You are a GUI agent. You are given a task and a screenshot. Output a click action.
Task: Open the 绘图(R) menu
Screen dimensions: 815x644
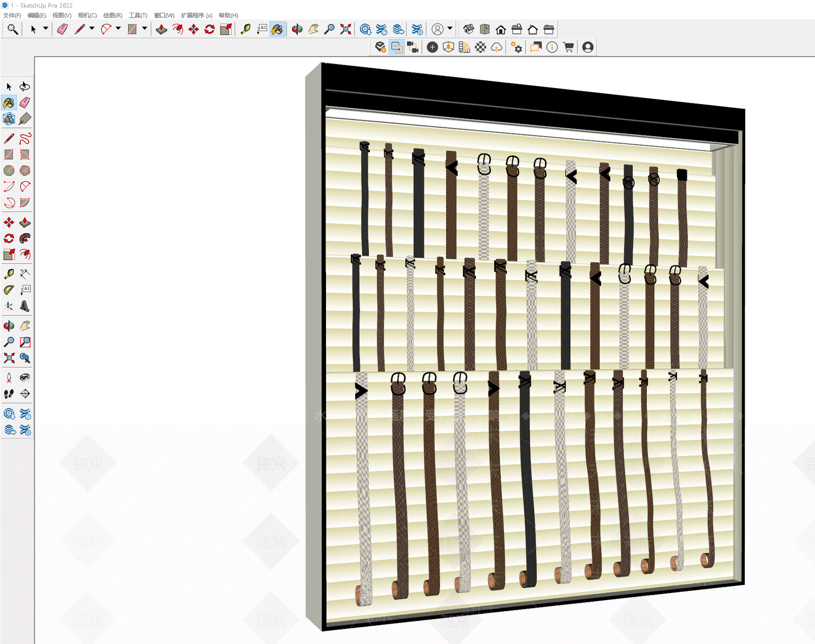(x=113, y=15)
